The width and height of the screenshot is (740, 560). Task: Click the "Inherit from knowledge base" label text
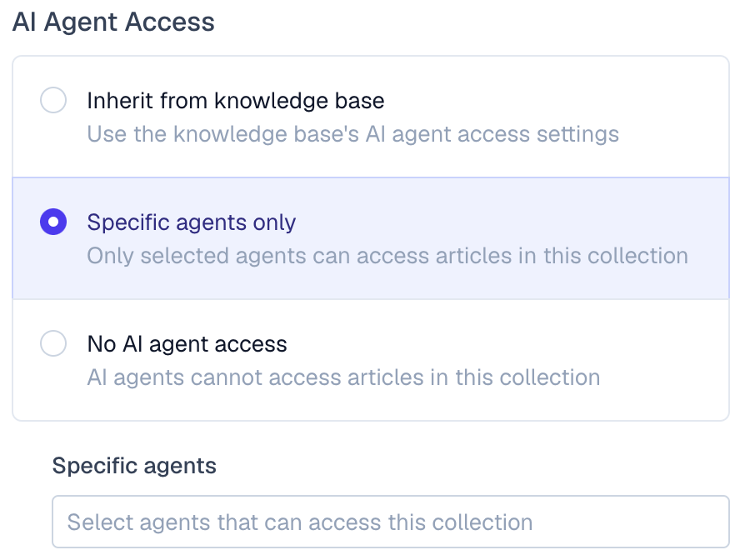click(x=236, y=102)
